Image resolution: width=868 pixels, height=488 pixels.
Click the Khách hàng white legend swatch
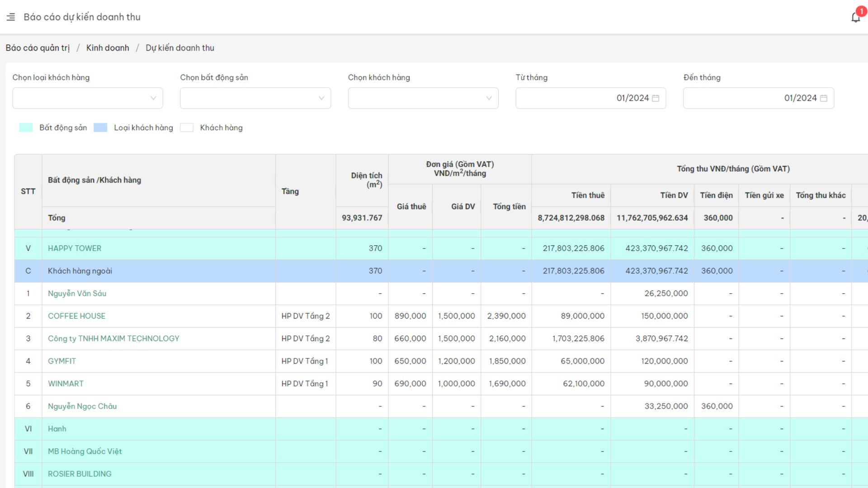(187, 127)
